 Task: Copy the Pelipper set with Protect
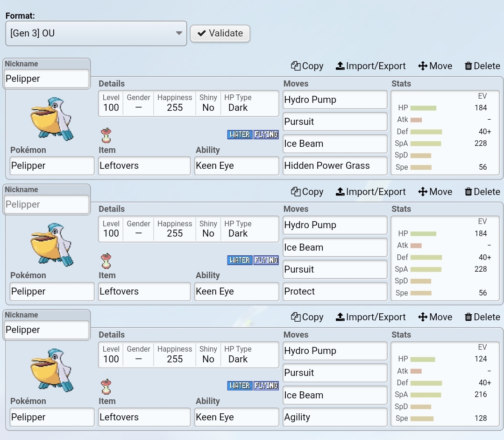click(x=307, y=192)
